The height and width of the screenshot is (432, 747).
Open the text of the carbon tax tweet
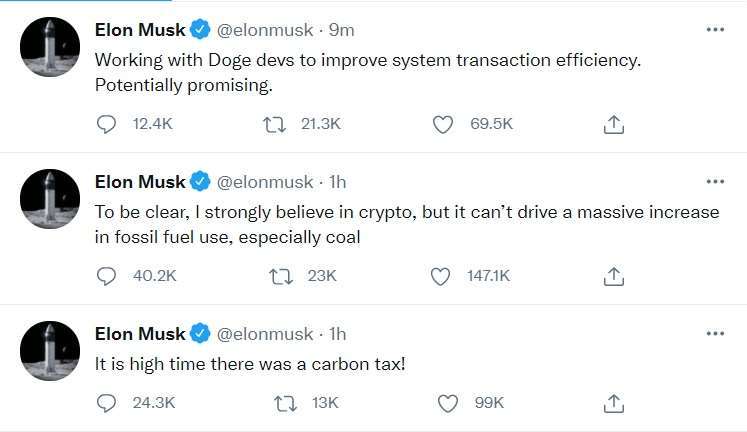click(x=250, y=364)
